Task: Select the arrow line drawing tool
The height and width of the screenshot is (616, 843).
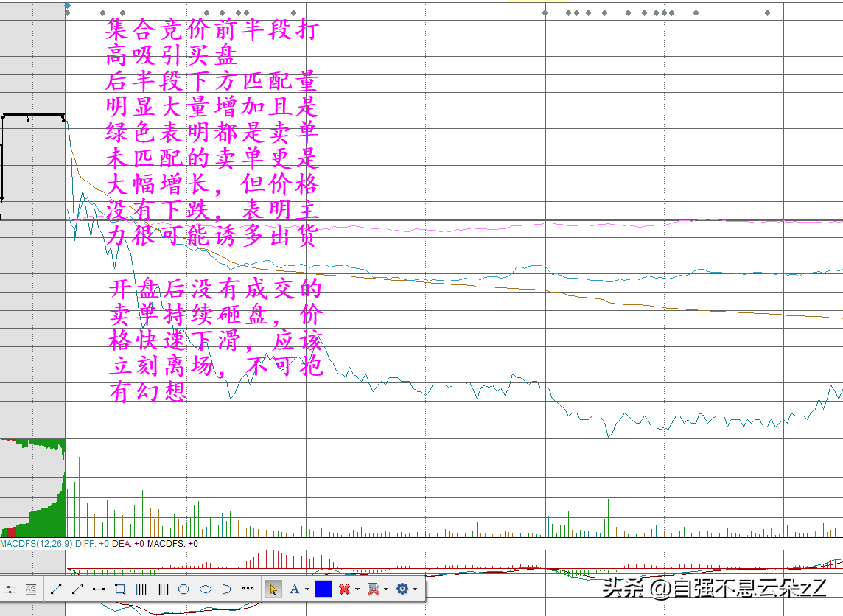Action: click(x=77, y=589)
